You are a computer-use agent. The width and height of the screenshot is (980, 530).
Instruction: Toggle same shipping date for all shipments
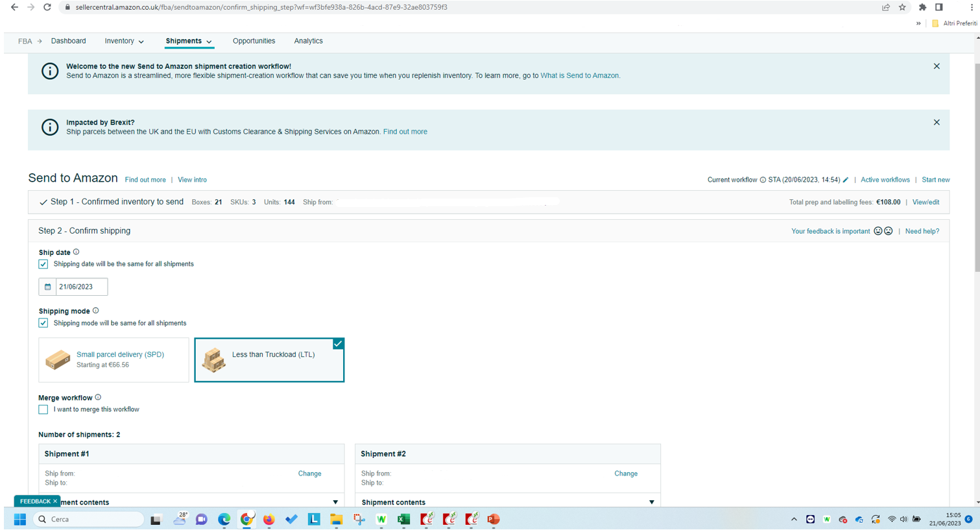(43, 264)
